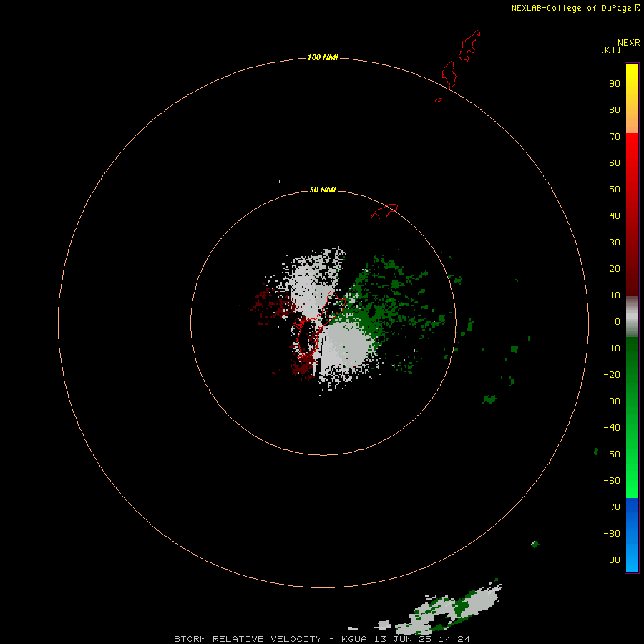
Task: Click the -60 value on the velocity scale
Action: tap(612, 481)
